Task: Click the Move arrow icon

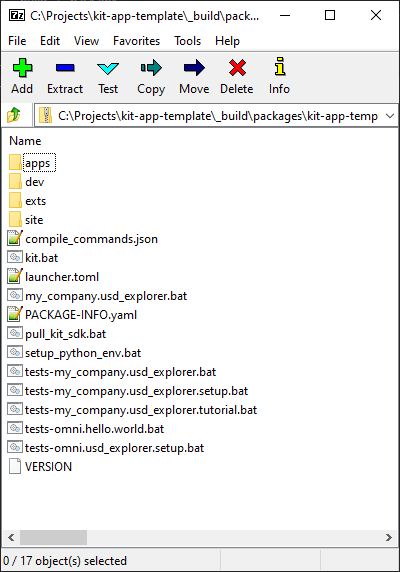Action: coord(194,68)
